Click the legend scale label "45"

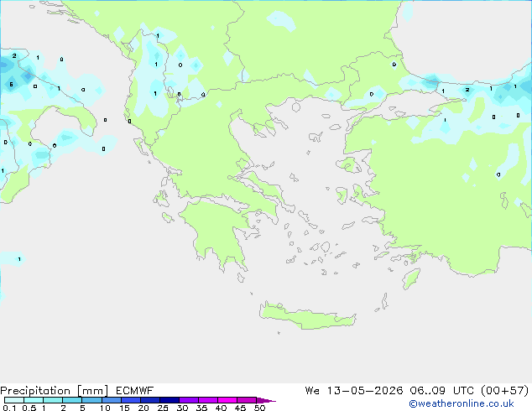[240, 408]
